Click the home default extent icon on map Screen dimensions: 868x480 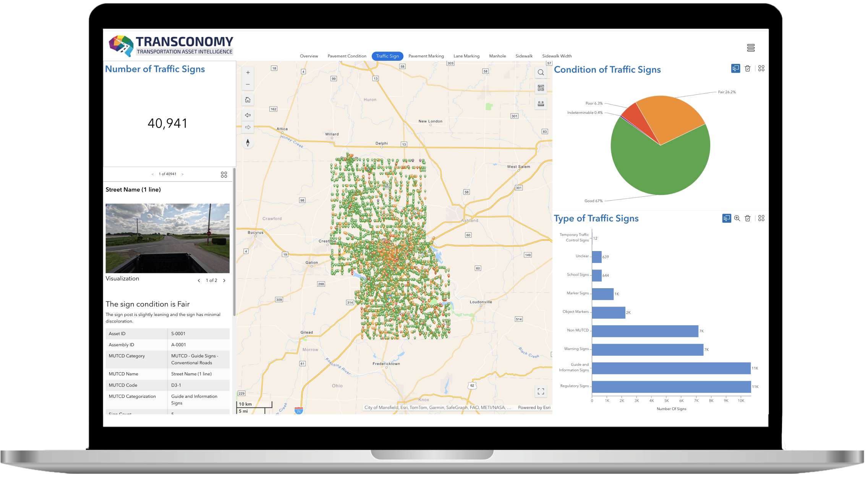[247, 99]
